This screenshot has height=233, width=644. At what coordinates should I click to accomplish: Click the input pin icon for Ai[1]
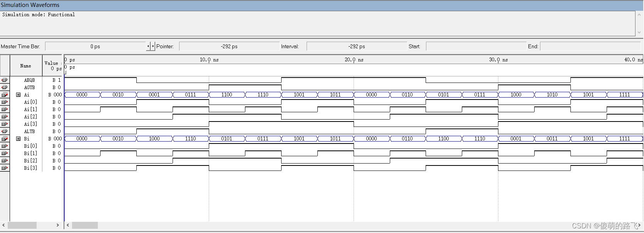click(5, 109)
